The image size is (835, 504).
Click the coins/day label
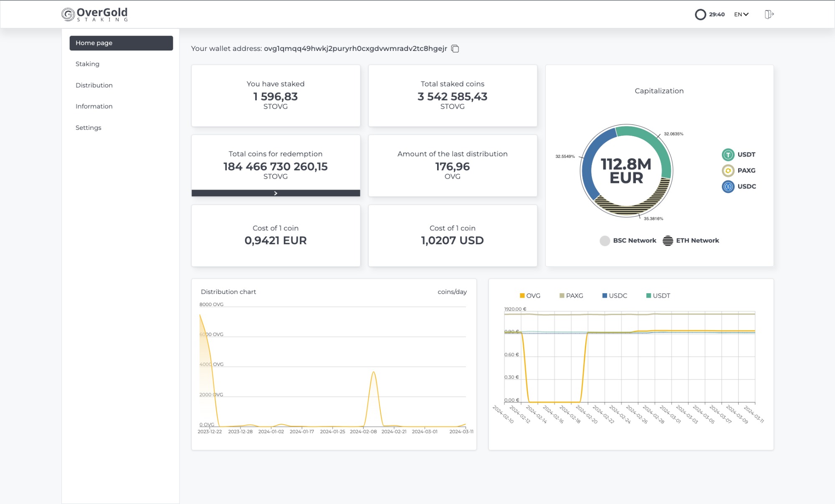pyautogui.click(x=452, y=292)
